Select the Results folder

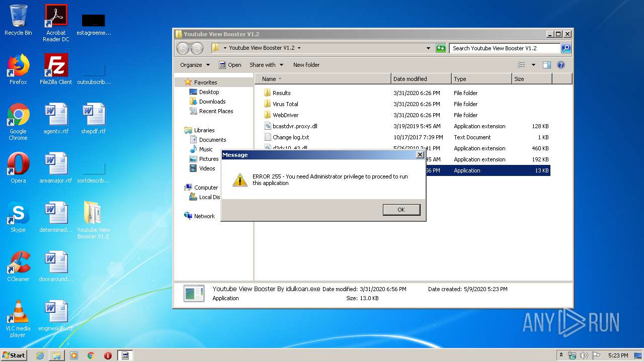[281, 93]
